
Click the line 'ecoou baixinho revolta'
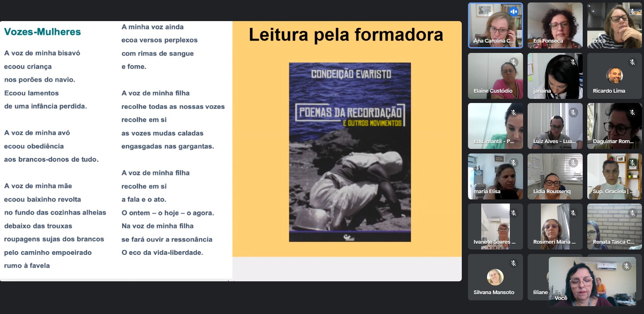click(x=43, y=199)
